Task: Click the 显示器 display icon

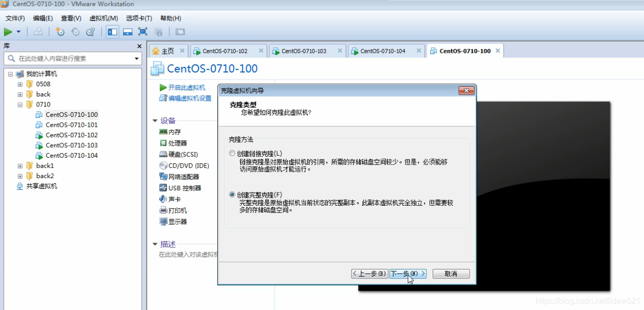Action: pos(163,221)
